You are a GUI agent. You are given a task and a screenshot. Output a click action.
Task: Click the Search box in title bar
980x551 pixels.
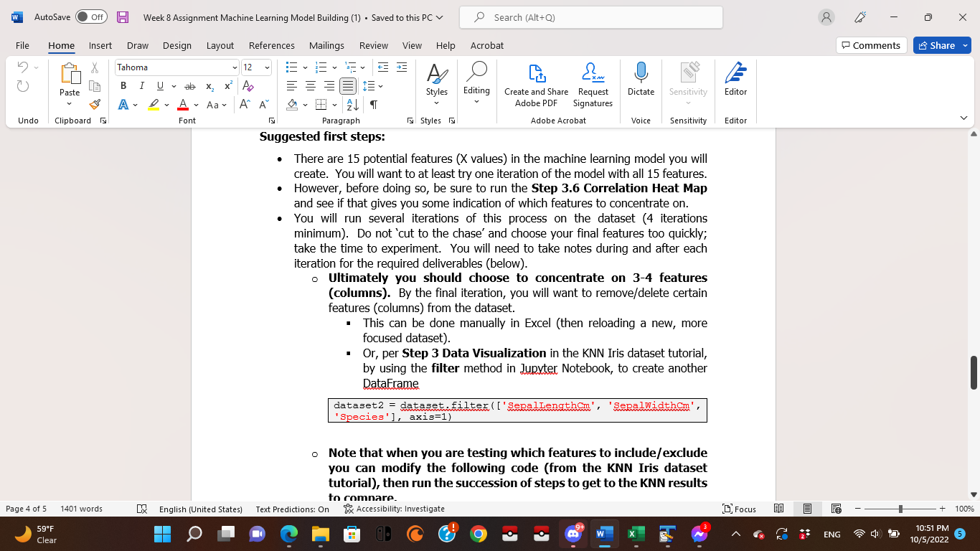point(590,17)
